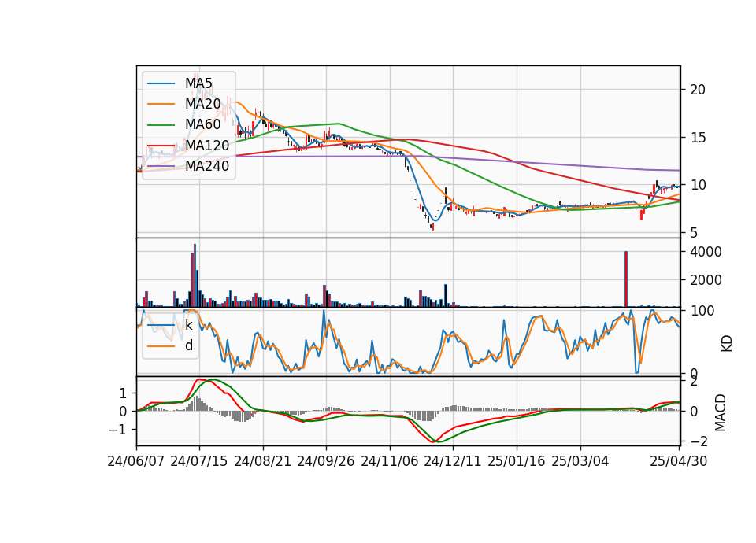Image resolution: width=756 pixels, height=543 pixels.
Task: Click the 24/09/26 date axis label
Action: 325,462
